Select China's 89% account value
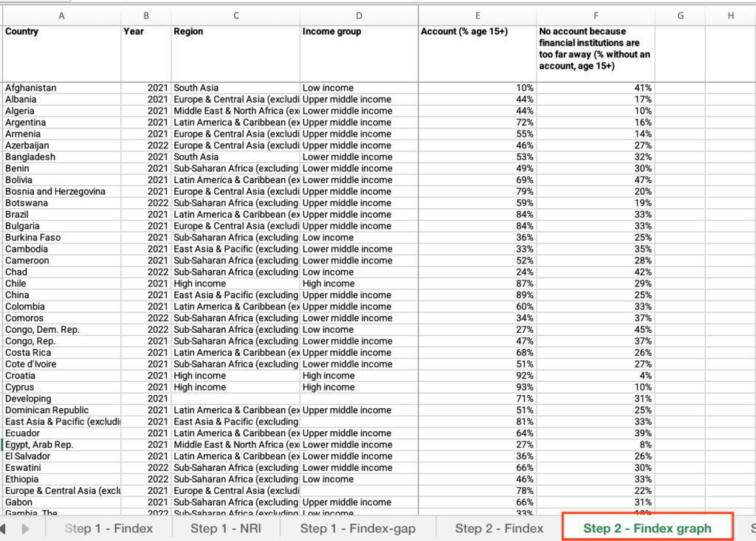 (x=478, y=295)
